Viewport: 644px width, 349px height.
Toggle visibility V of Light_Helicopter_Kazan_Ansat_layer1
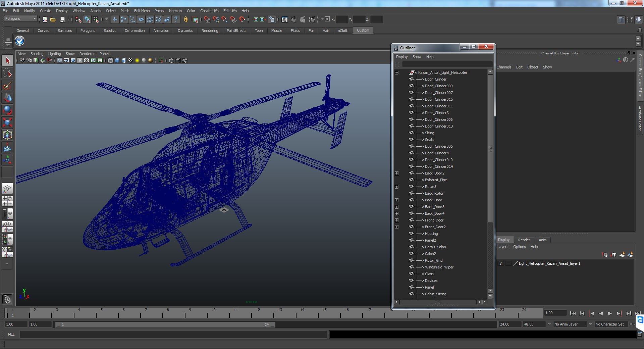coord(500,263)
